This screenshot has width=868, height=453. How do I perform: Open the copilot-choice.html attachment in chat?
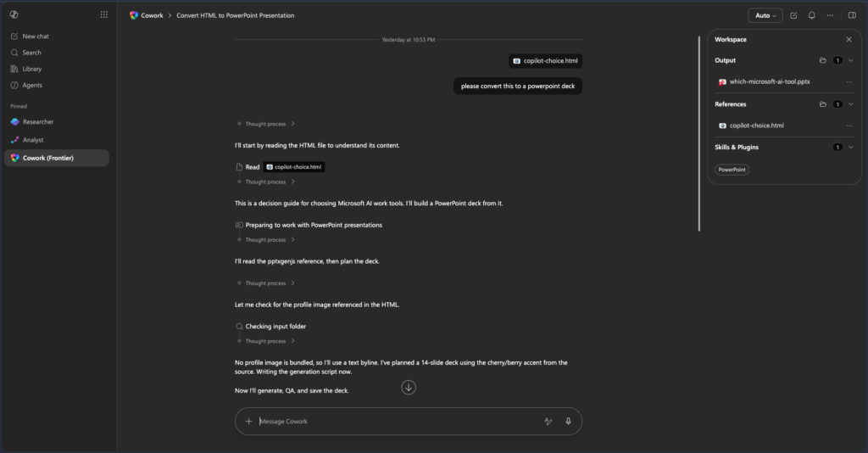(545, 61)
